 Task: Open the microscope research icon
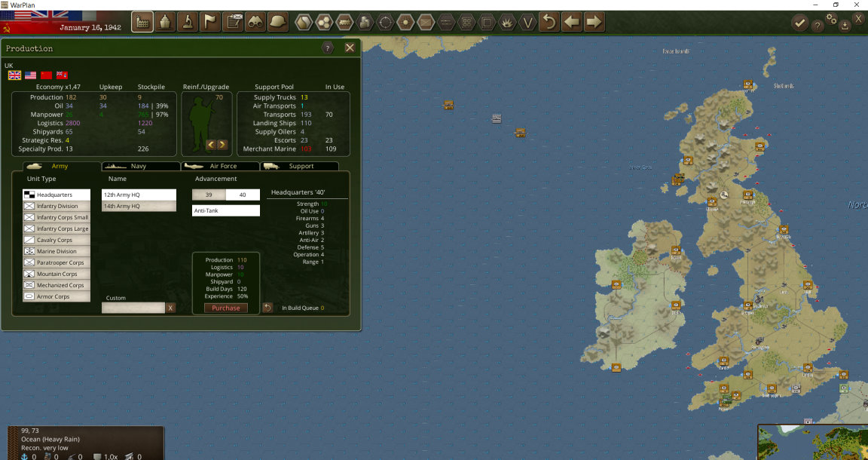coord(188,22)
